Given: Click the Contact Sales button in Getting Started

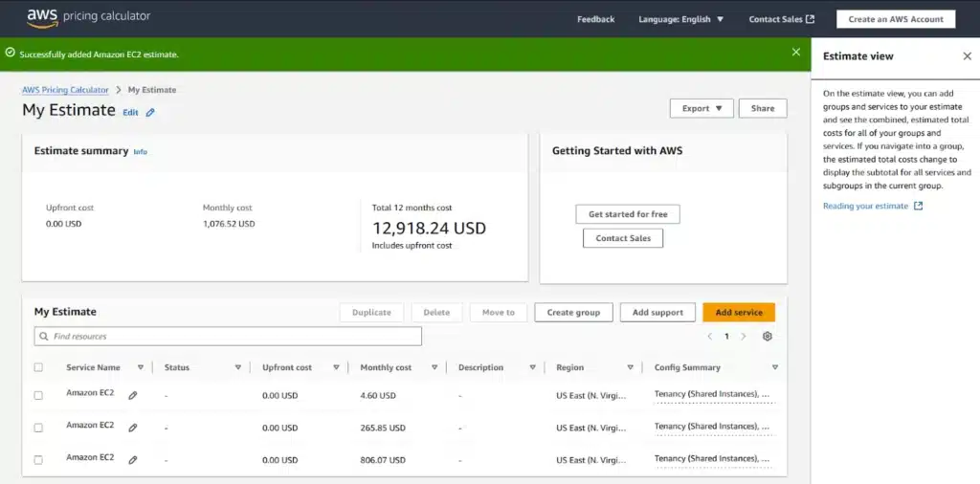Looking at the screenshot, I should pos(623,238).
